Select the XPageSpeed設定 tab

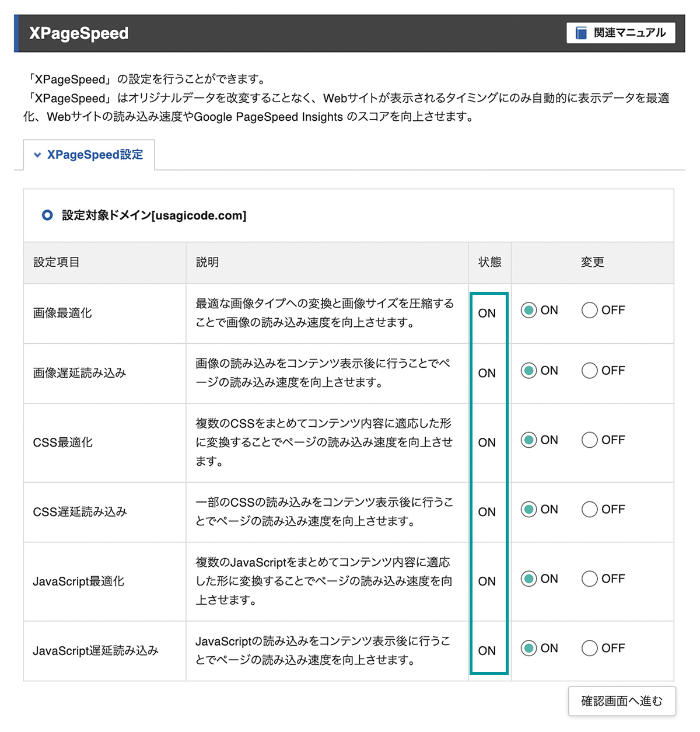[89, 155]
